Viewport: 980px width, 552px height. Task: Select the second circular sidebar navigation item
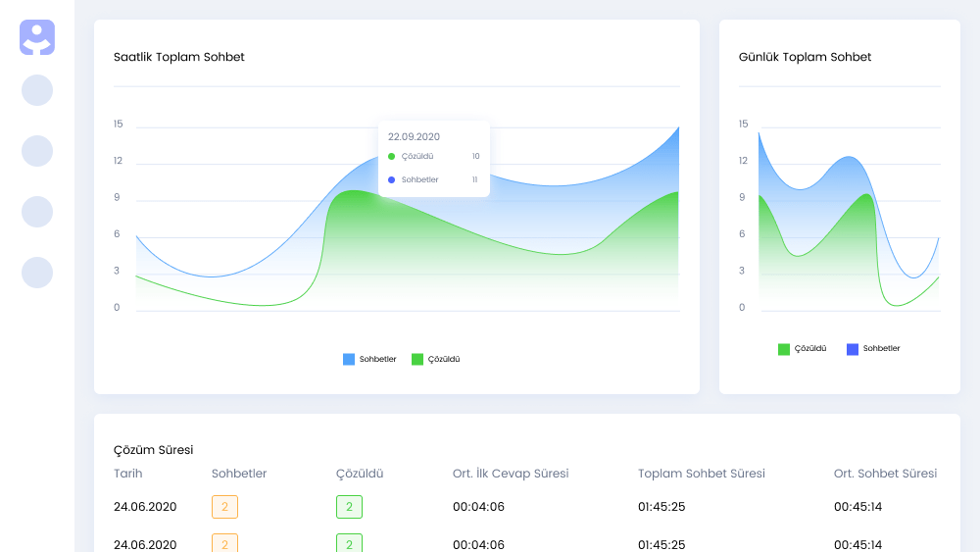pos(37,151)
